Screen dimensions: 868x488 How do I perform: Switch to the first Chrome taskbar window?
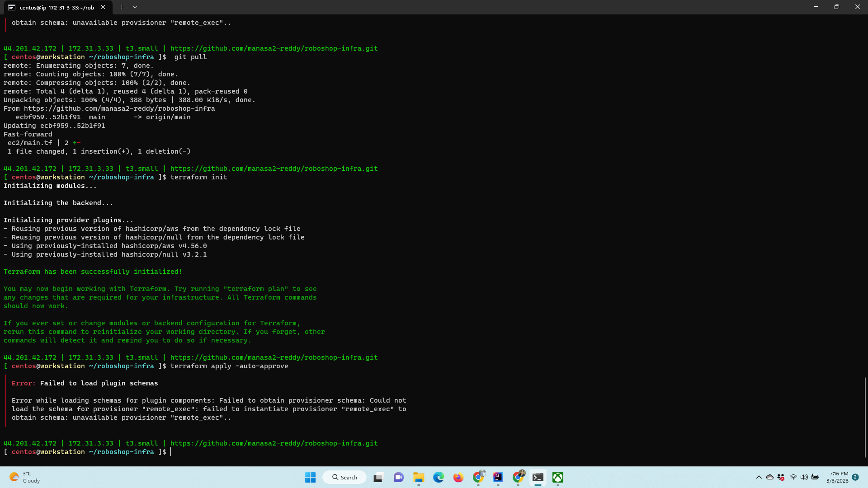coord(478,477)
